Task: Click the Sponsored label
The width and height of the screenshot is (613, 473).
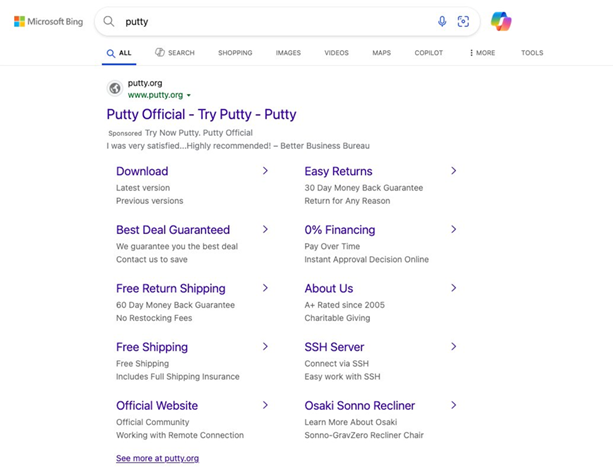Action: pos(125,133)
